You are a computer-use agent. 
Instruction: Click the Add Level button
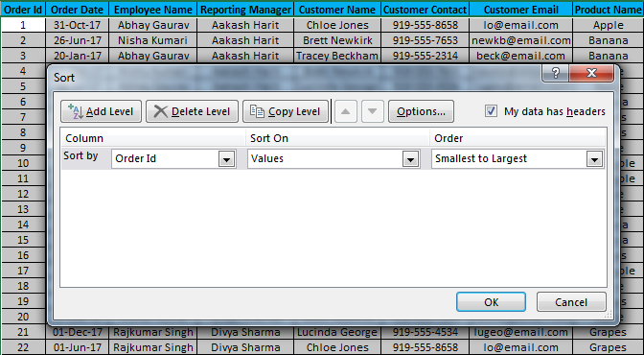coord(101,111)
